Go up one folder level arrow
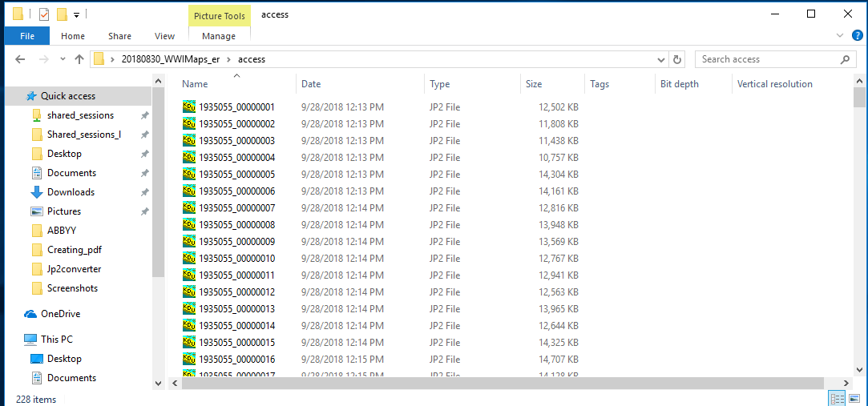The image size is (868, 406). (79, 59)
